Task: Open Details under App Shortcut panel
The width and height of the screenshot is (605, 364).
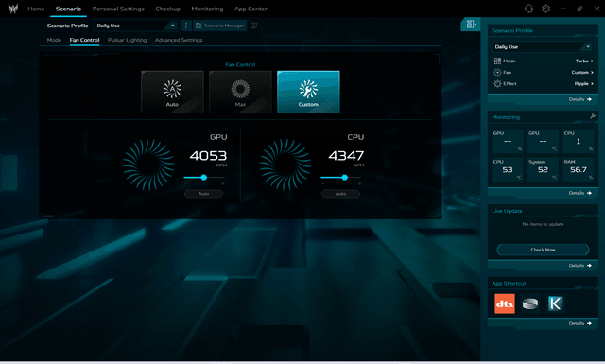Action: coord(579,323)
